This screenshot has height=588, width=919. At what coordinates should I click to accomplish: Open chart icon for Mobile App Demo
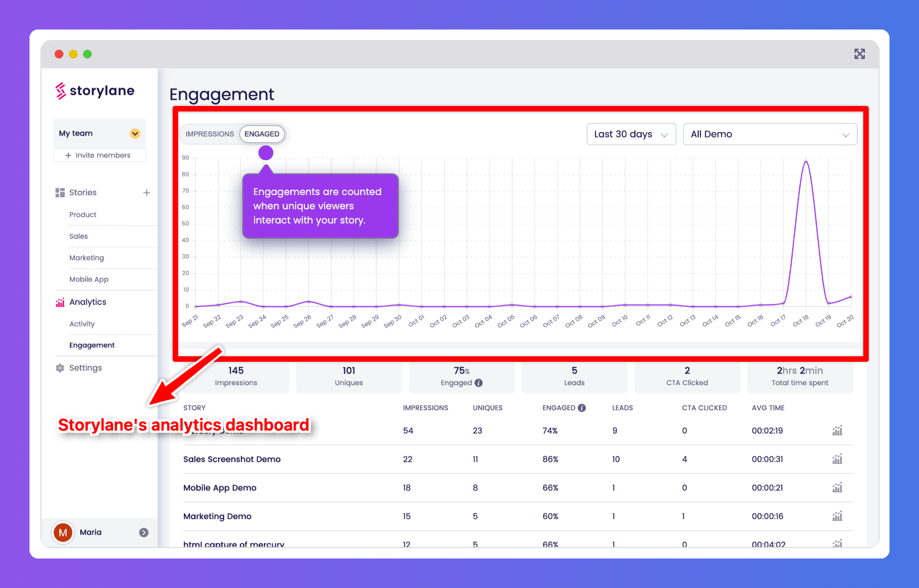coord(837,487)
